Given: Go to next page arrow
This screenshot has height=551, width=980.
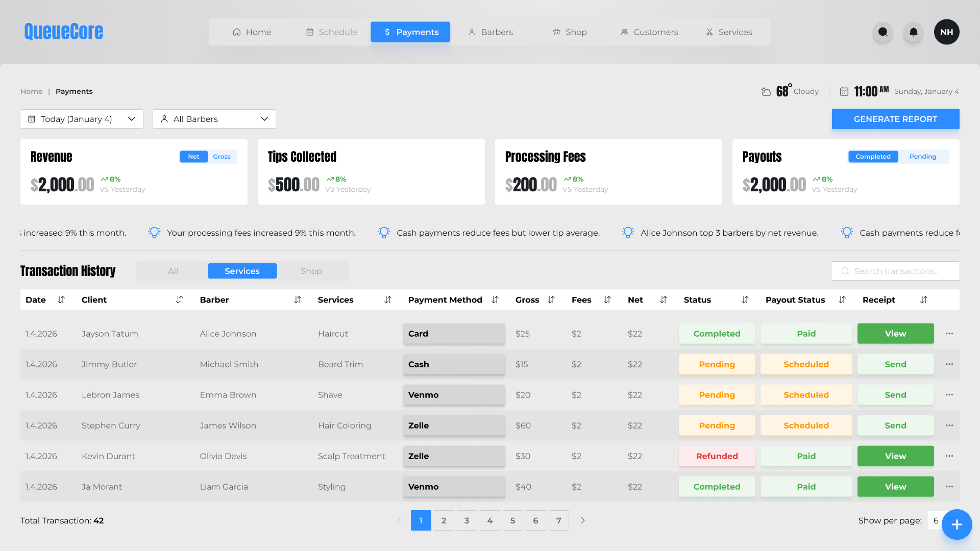Looking at the screenshot, I should point(582,520).
